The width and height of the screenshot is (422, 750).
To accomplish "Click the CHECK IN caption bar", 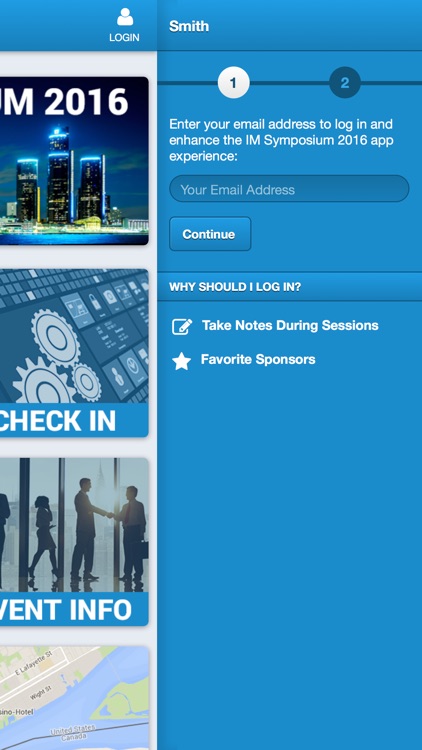I will pos(74,420).
